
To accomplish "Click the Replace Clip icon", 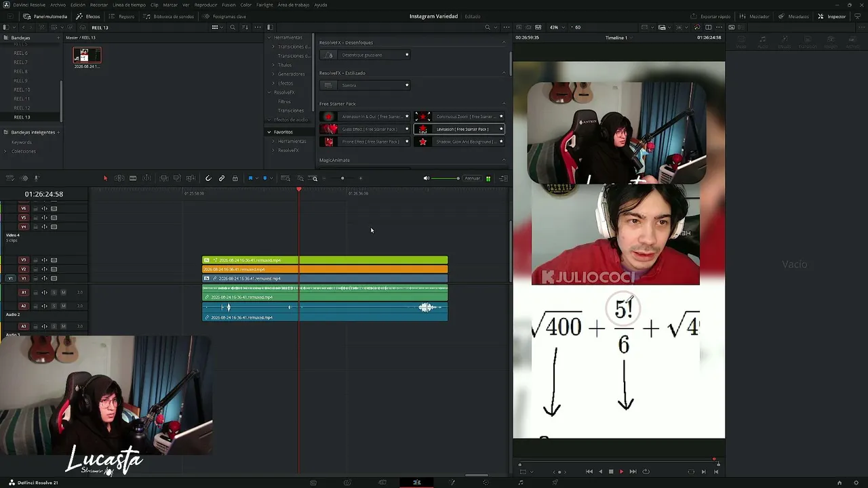I will pos(190,178).
